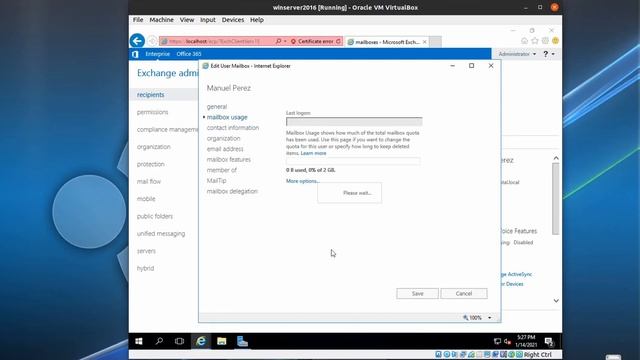Open the mailbox usage section
The height and width of the screenshot is (360, 640).
[227, 117]
